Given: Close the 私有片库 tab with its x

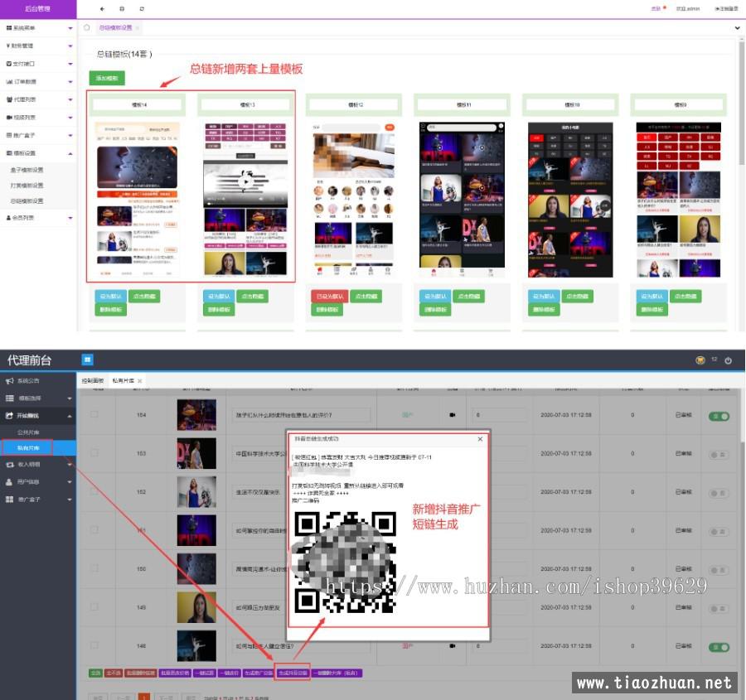Looking at the screenshot, I should tap(139, 381).
